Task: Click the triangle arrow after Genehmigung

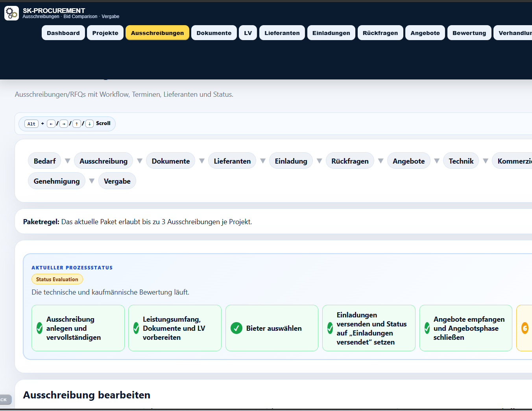Action: tap(92, 181)
